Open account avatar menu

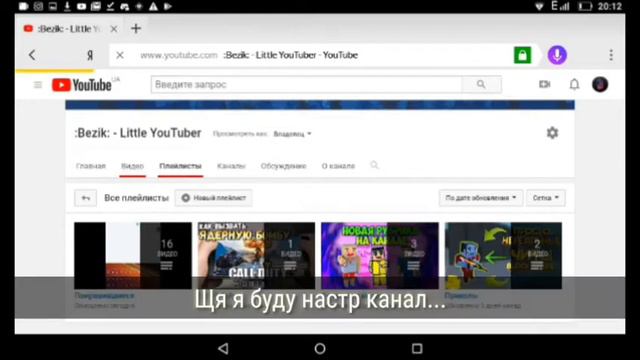pos(600,84)
